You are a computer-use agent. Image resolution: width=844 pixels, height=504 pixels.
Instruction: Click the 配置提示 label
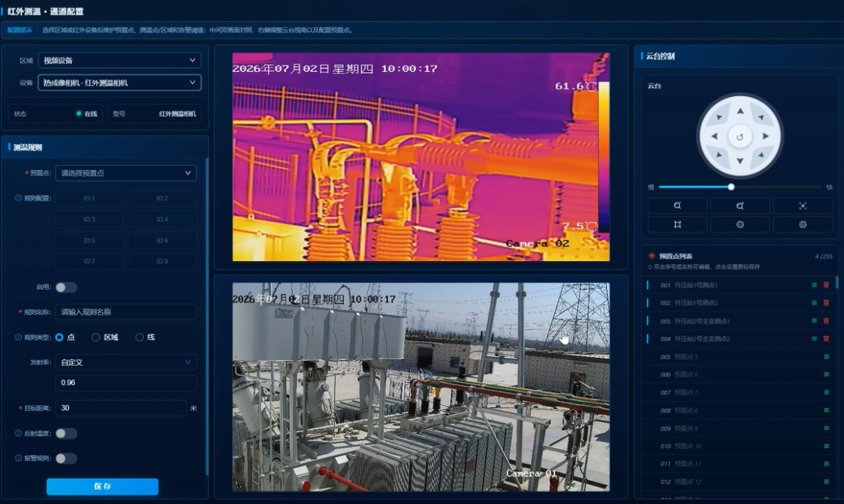(20, 30)
